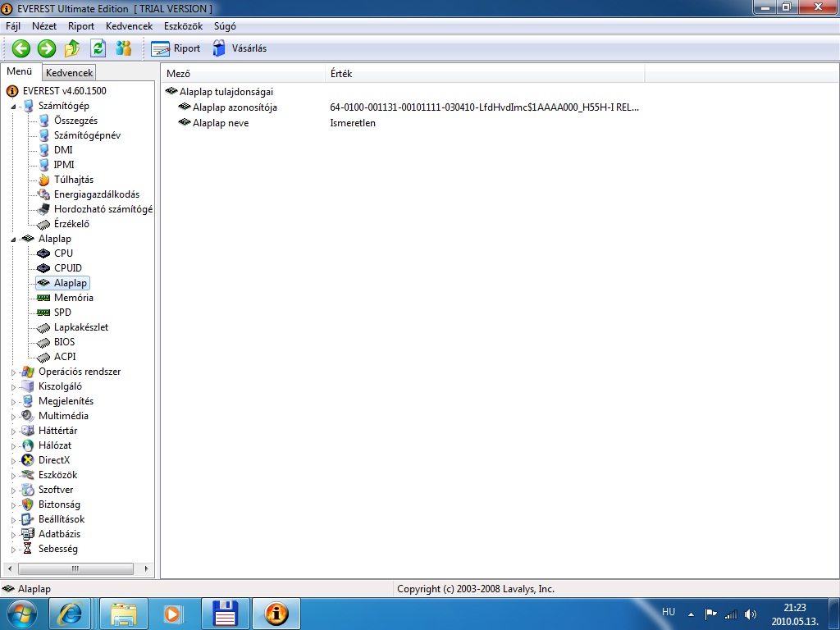Switch to the Kedvencek tab in the sidebar
The width and height of the screenshot is (840, 630).
coord(69,72)
